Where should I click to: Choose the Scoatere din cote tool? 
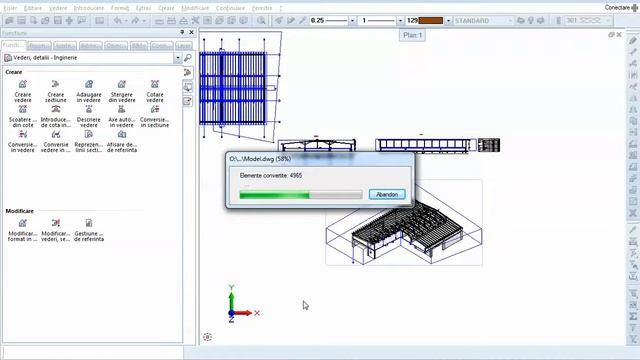coord(23,116)
